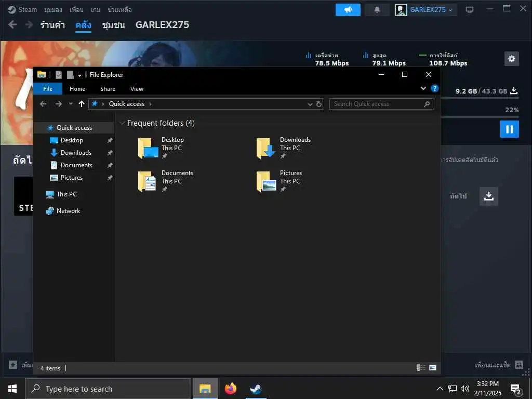532x399 pixels.
Task: Open Steam friends and chat icon
Action: (x=519, y=365)
